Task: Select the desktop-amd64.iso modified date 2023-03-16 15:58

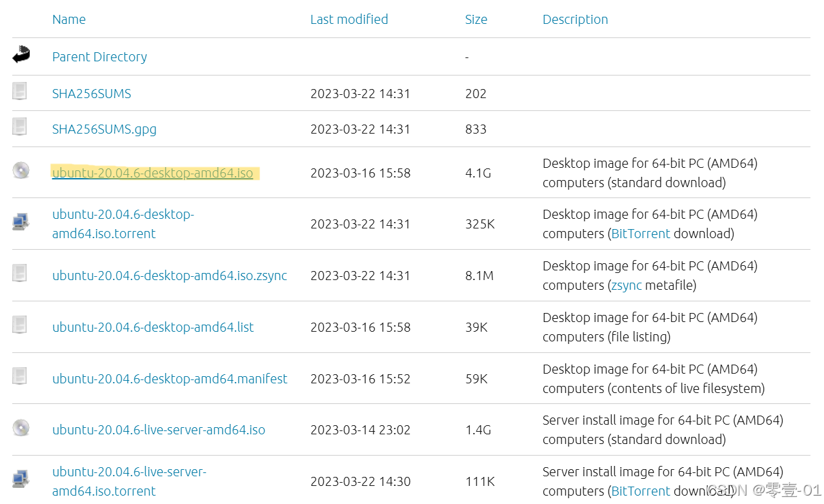Action: pyautogui.click(x=360, y=173)
